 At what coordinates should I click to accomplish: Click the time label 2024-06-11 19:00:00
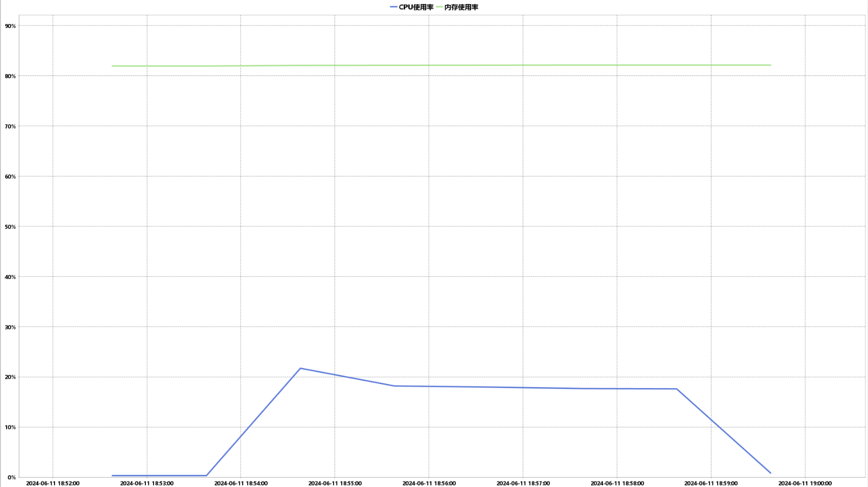(x=805, y=483)
